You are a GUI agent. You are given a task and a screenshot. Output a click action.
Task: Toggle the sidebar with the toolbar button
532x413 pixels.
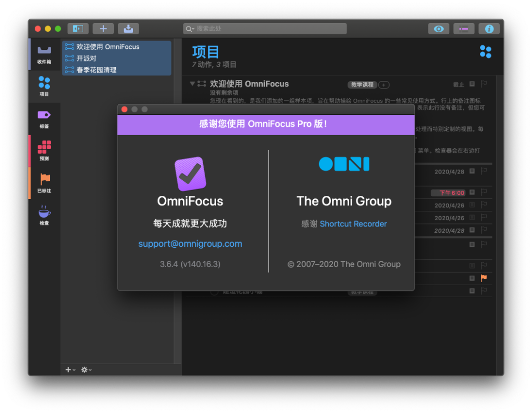(x=78, y=29)
